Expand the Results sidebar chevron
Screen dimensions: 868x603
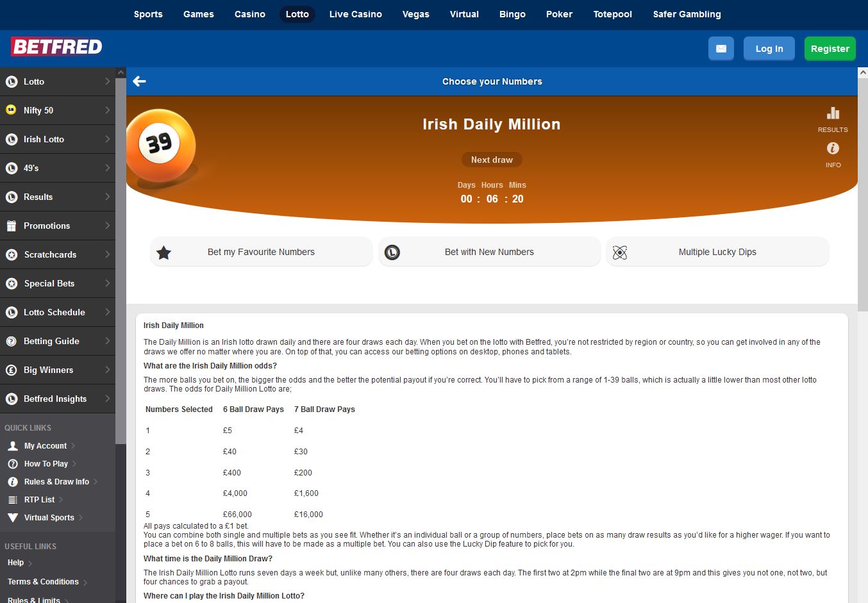[x=107, y=197]
